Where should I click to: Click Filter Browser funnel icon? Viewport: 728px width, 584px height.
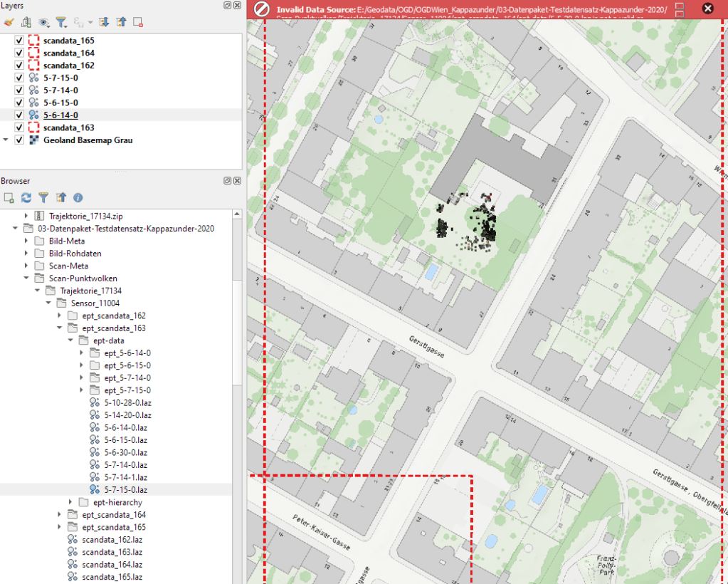point(43,197)
